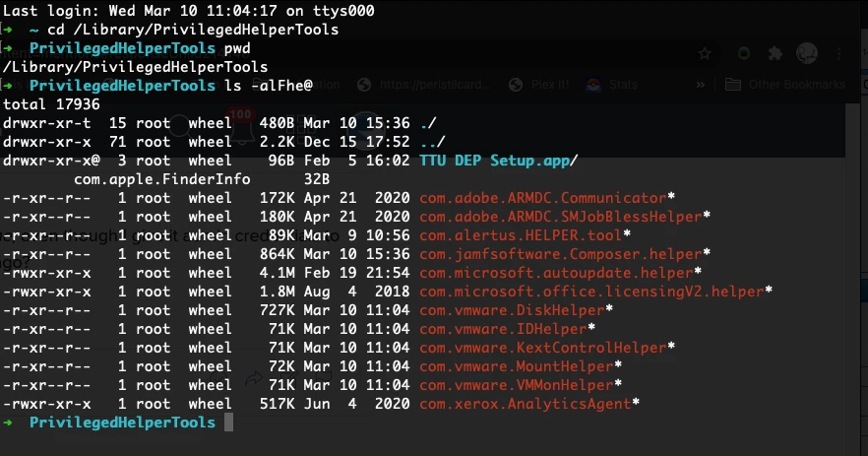868x456 pixels.
Task: Click 'com.vmware.MountHelper' file name
Action: (x=517, y=366)
